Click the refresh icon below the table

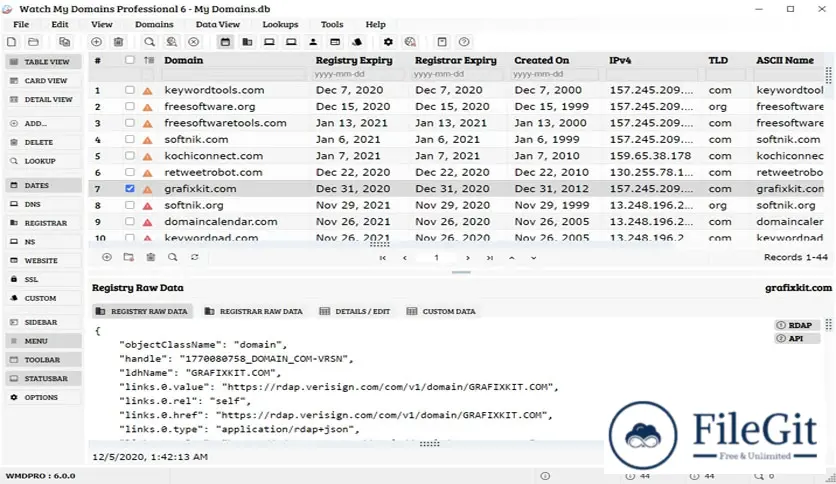coord(195,257)
